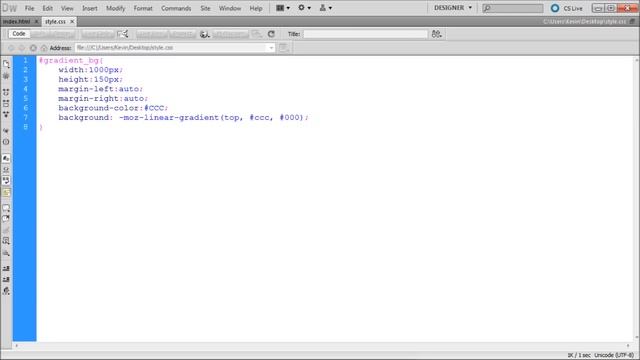Open the File Management icon
This screenshot has height=360, width=640.
[x=437, y=34]
